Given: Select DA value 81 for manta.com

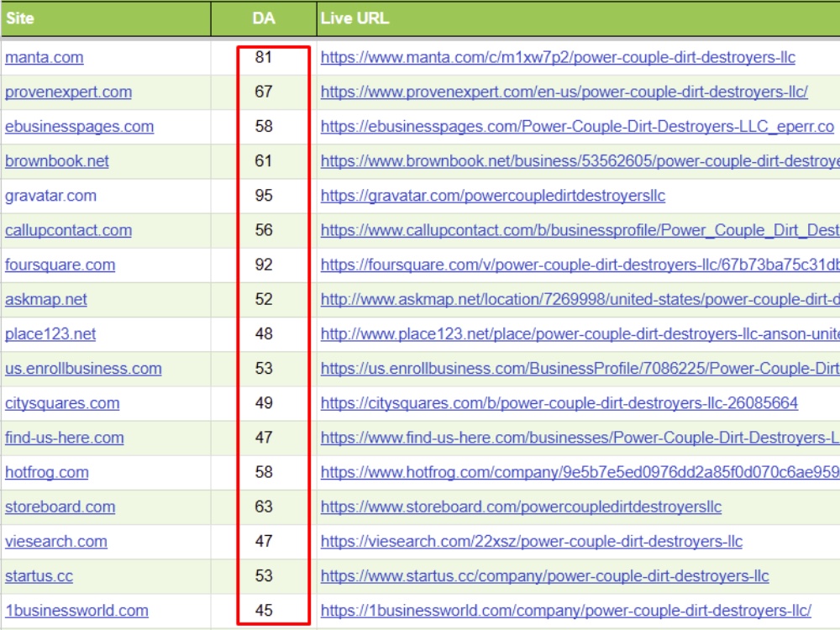Looking at the screenshot, I should [264, 57].
